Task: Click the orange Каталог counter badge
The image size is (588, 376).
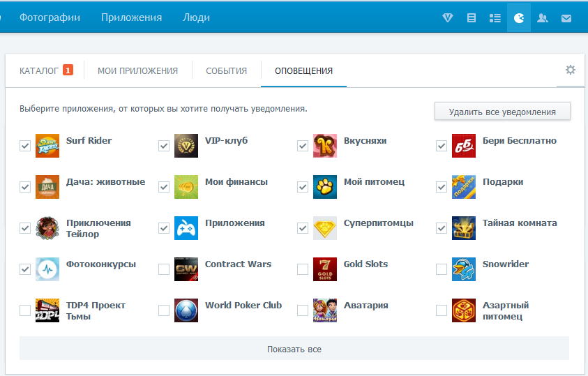Action: 68,70
